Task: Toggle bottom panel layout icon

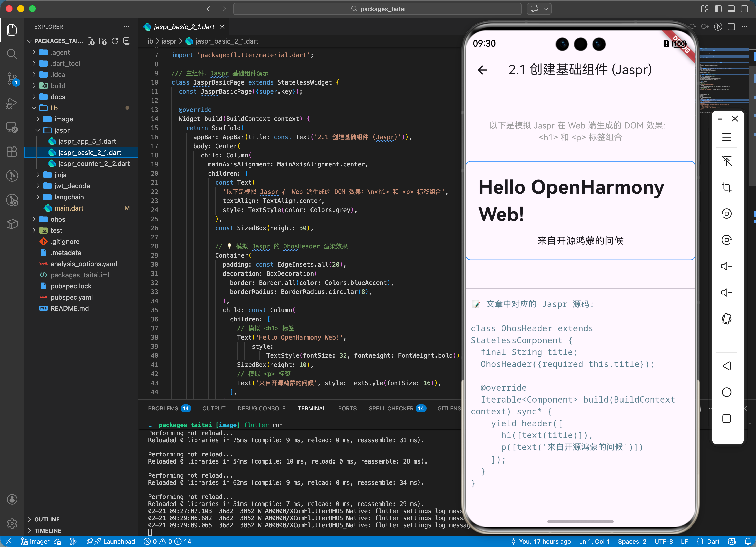Action: [731, 9]
